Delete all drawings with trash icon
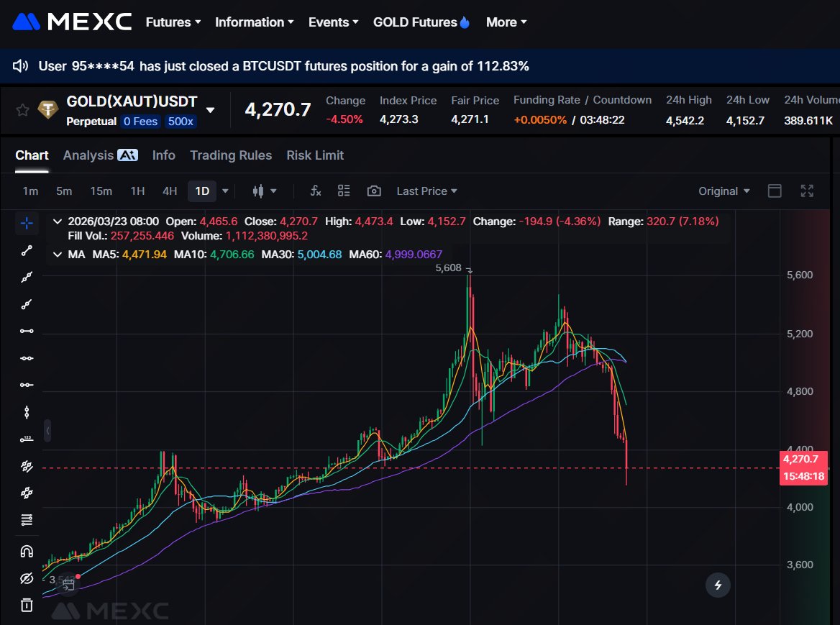 tap(27, 605)
